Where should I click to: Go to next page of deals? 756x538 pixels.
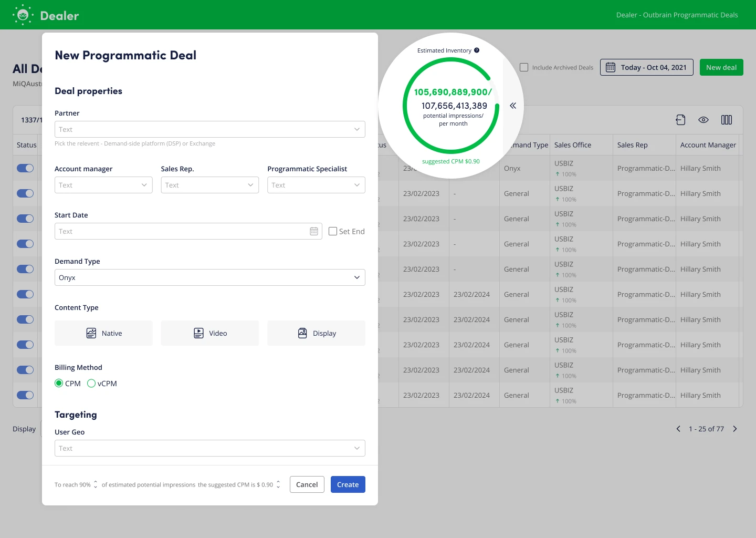tap(735, 429)
